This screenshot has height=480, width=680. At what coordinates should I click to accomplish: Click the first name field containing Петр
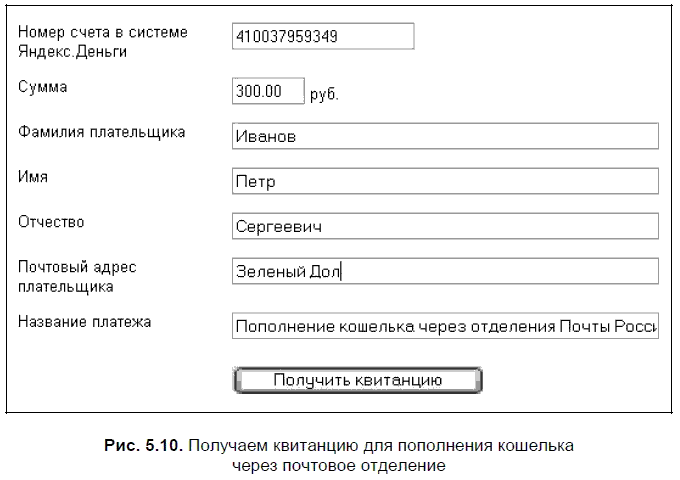click(444, 182)
